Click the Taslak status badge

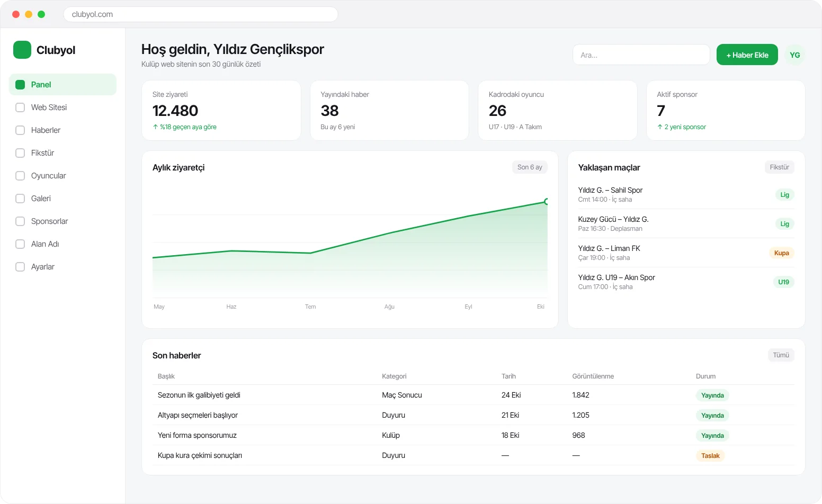(710, 456)
